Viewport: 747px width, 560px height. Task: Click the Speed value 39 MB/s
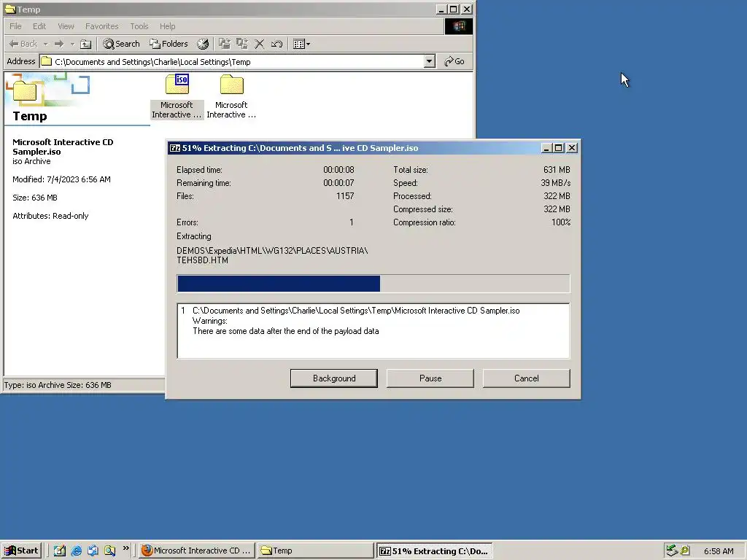tap(555, 183)
